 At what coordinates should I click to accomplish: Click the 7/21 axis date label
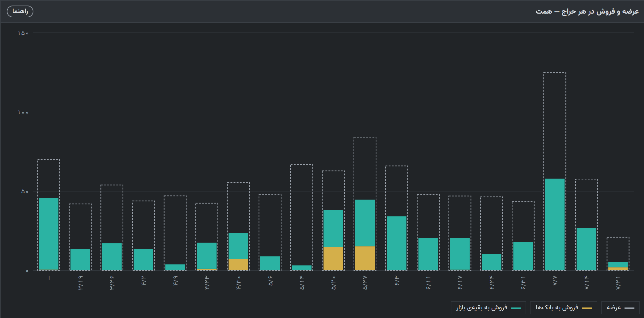(618, 283)
